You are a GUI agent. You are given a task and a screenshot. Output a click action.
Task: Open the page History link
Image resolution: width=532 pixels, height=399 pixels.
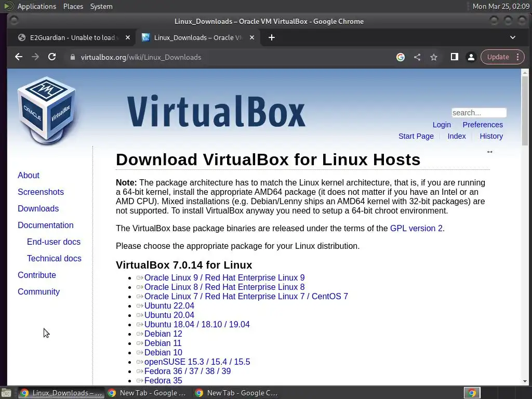click(491, 137)
